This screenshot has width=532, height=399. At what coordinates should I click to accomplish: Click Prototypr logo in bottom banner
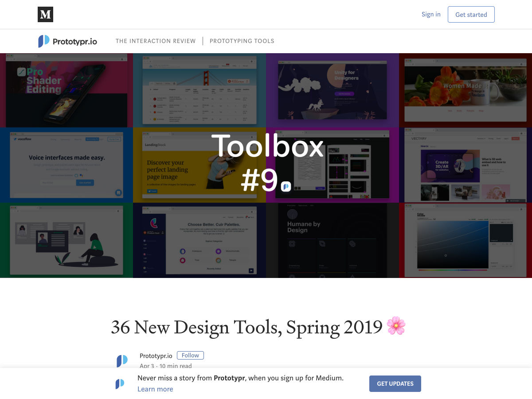pos(120,384)
